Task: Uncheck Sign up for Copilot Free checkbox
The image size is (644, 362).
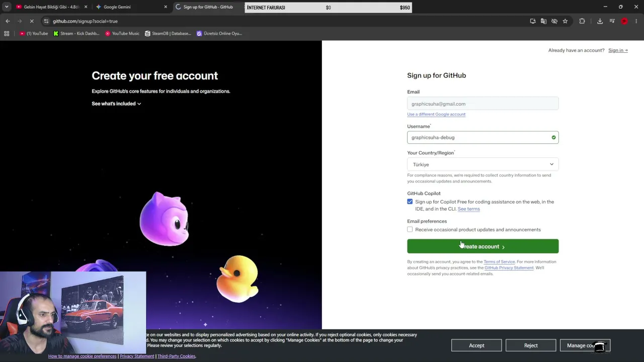Action: pos(410,202)
